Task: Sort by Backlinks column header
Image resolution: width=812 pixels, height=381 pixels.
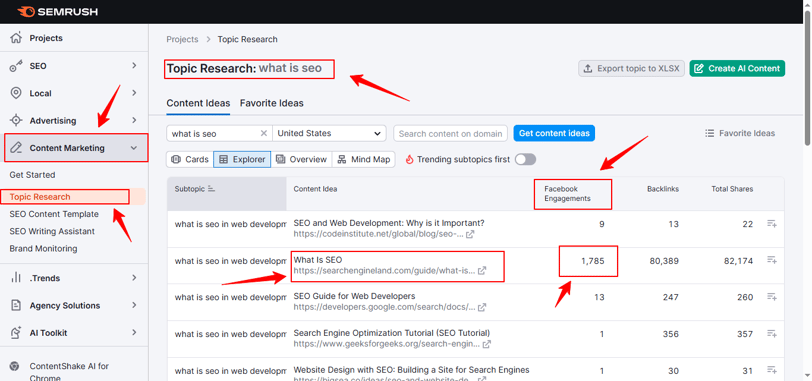Action: [x=663, y=189]
